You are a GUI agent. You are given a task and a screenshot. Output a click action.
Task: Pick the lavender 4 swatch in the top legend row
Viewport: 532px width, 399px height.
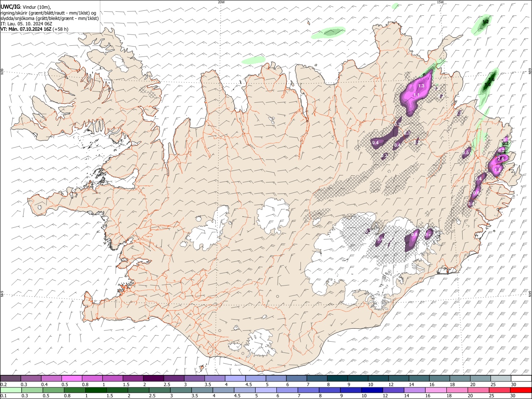coord(235,379)
